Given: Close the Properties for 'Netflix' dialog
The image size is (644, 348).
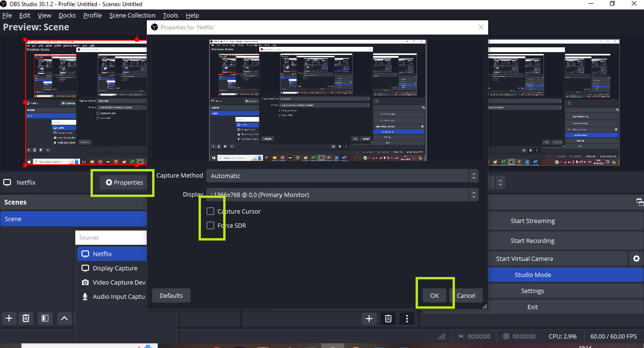Looking at the screenshot, I should pyautogui.click(x=481, y=27).
